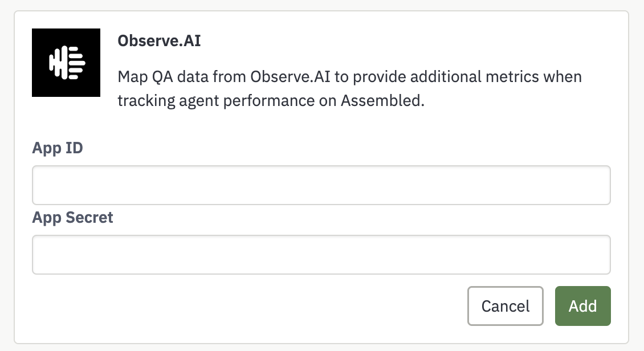Select the black Observe.AI waveform thumbnail
Image resolution: width=644 pixels, height=351 pixels.
[x=66, y=63]
